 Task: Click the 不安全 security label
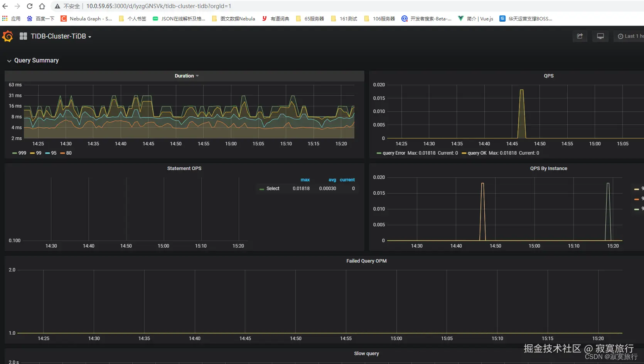71,6
